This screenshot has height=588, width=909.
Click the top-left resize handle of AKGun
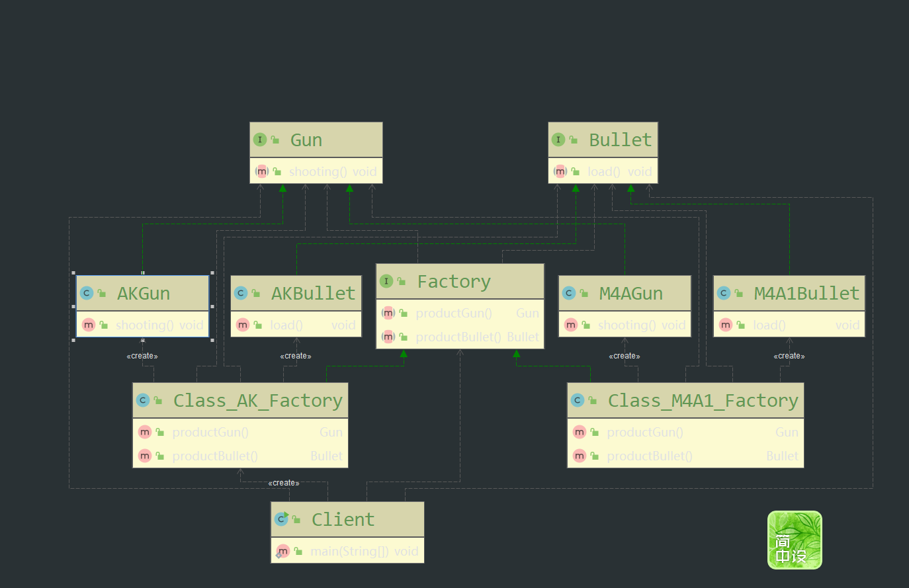73,273
